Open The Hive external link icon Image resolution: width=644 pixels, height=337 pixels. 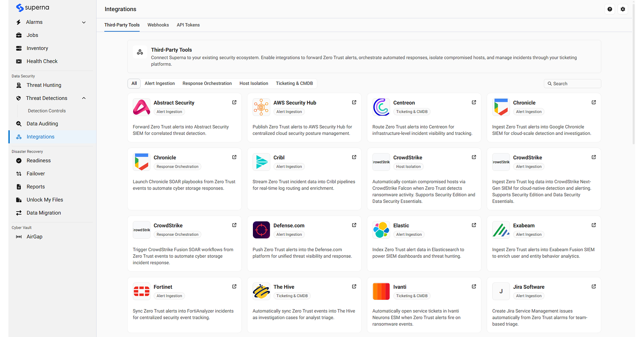pos(354,286)
